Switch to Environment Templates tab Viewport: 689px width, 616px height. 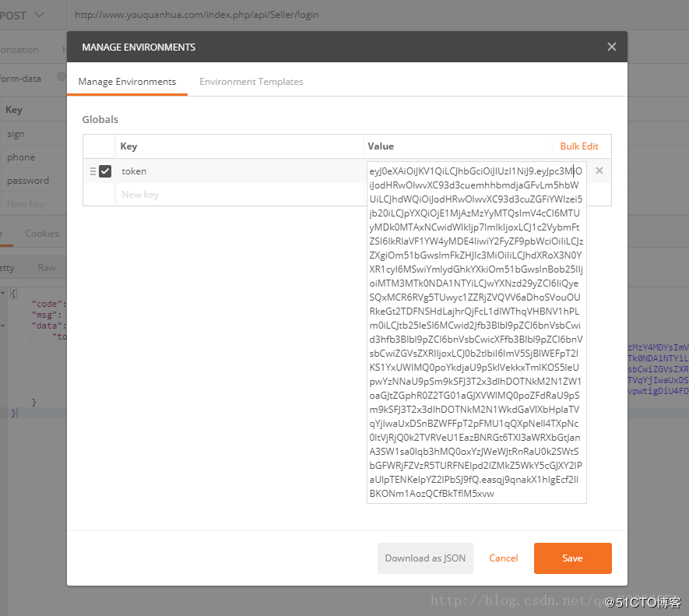pos(251,82)
